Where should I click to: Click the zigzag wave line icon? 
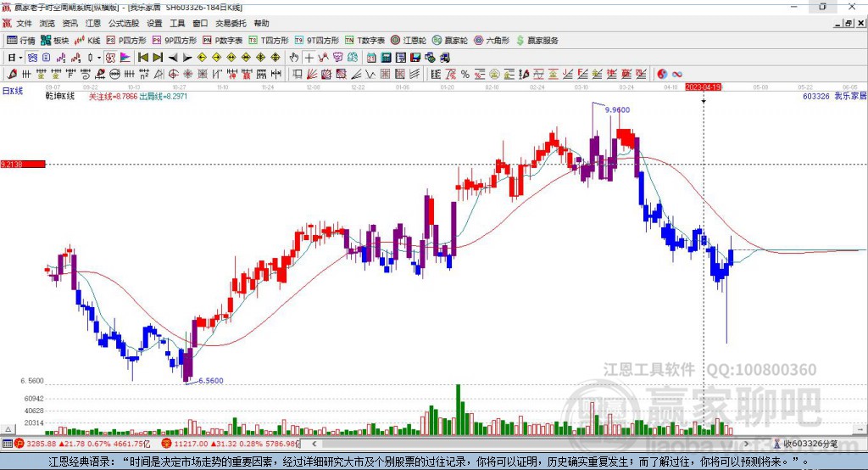coord(370,75)
